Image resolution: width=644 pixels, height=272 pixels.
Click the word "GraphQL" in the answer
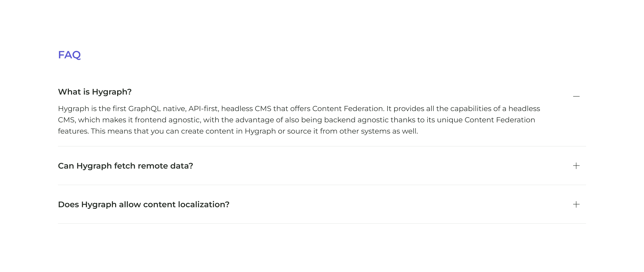(x=144, y=109)
